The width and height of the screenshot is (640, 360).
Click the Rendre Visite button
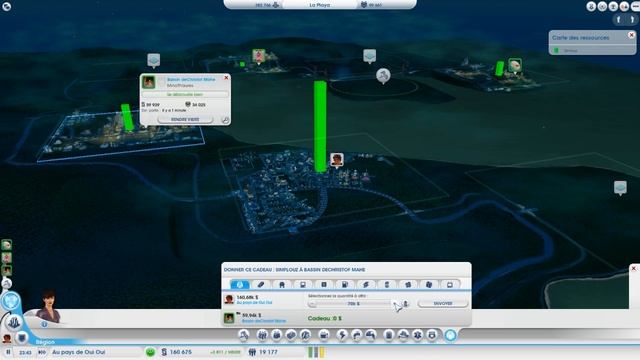coord(185,119)
